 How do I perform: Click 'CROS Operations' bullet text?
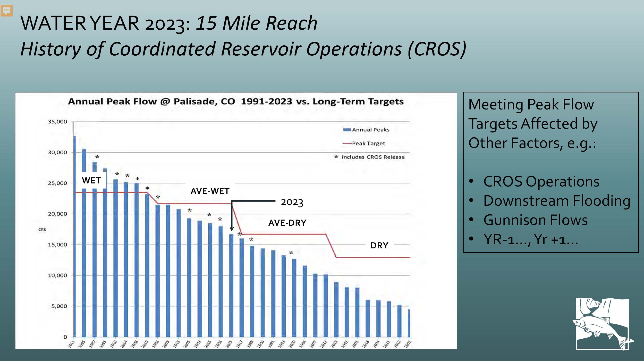click(x=541, y=181)
